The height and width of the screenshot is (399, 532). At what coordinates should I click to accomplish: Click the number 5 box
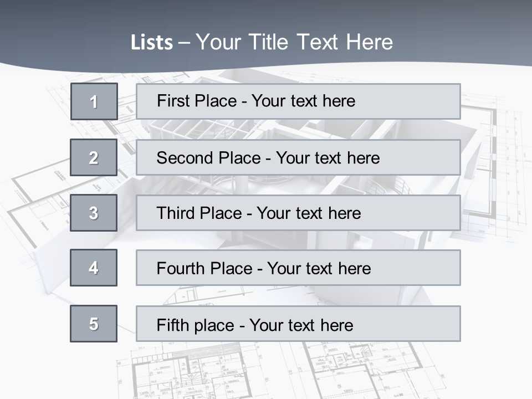coord(94,324)
